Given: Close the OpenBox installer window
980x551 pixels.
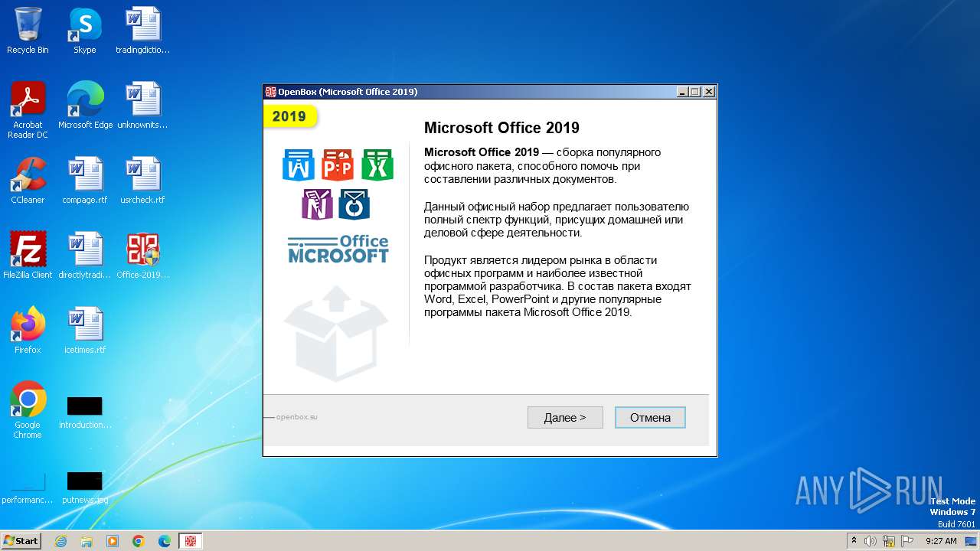Looking at the screenshot, I should (x=709, y=92).
